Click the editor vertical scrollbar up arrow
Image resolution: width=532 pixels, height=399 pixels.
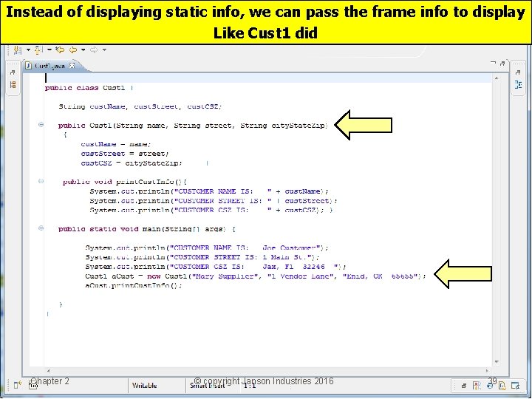(x=497, y=78)
